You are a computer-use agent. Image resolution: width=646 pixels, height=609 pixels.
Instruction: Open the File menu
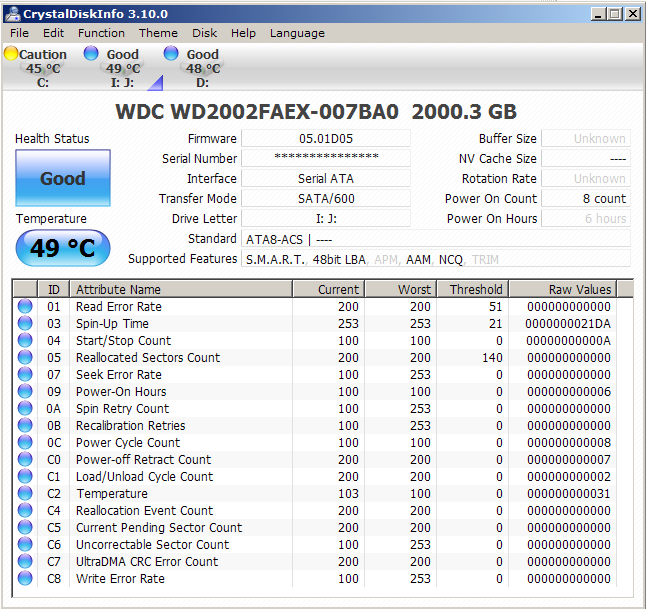(19, 33)
